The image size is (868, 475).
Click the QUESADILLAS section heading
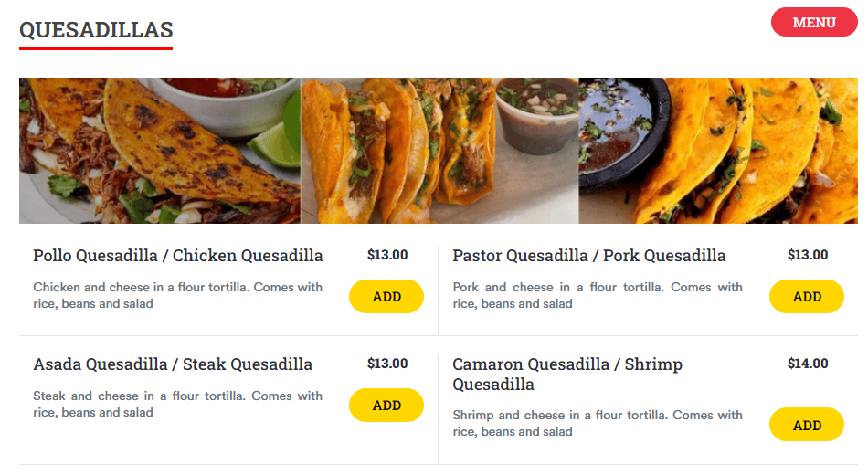[96, 30]
